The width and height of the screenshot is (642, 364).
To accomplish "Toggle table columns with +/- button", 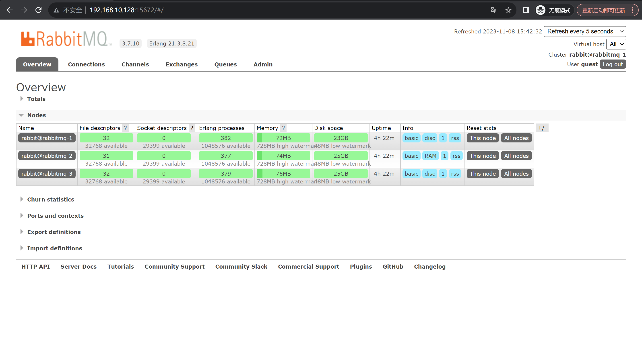I will point(542,128).
